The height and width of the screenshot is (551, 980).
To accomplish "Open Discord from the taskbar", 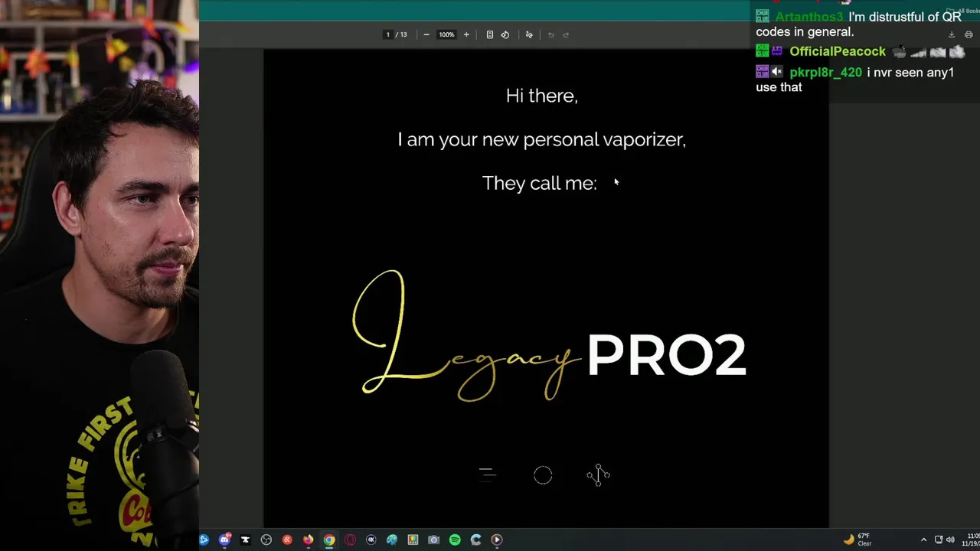I will click(x=224, y=540).
